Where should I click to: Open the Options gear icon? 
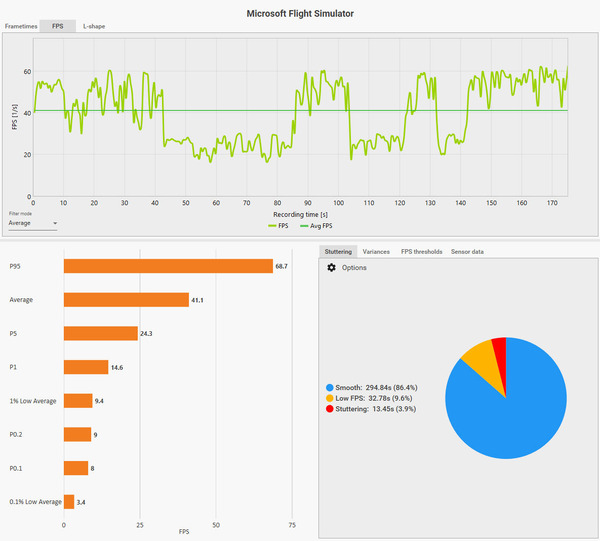click(x=331, y=267)
